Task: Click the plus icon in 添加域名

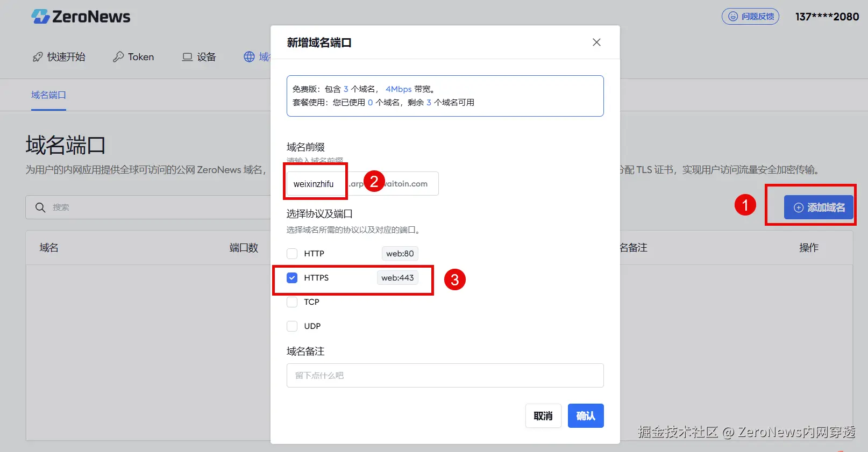Action: tap(799, 207)
